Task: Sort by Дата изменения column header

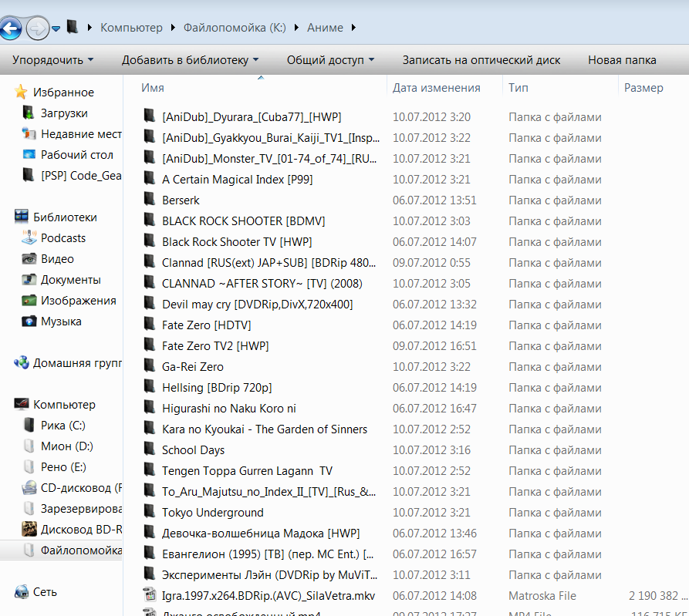Action: click(x=437, y=88)
